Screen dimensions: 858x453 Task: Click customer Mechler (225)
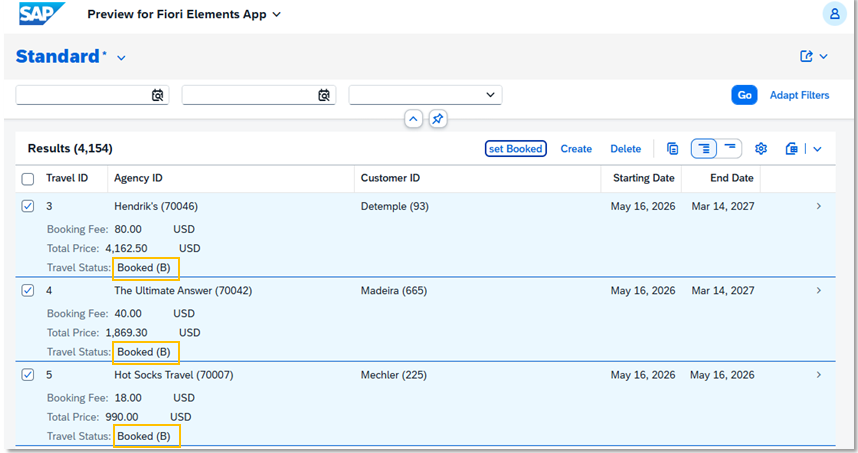tap(393, 375)
